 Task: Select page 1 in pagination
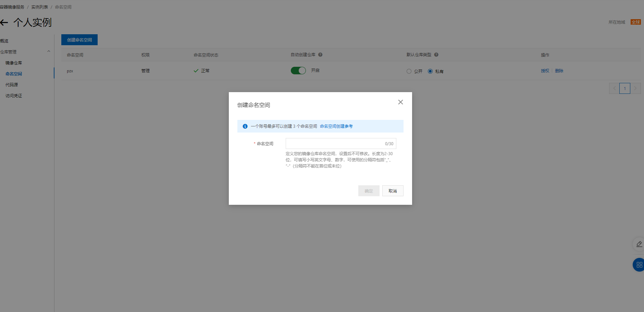click(x=625, y=88)
